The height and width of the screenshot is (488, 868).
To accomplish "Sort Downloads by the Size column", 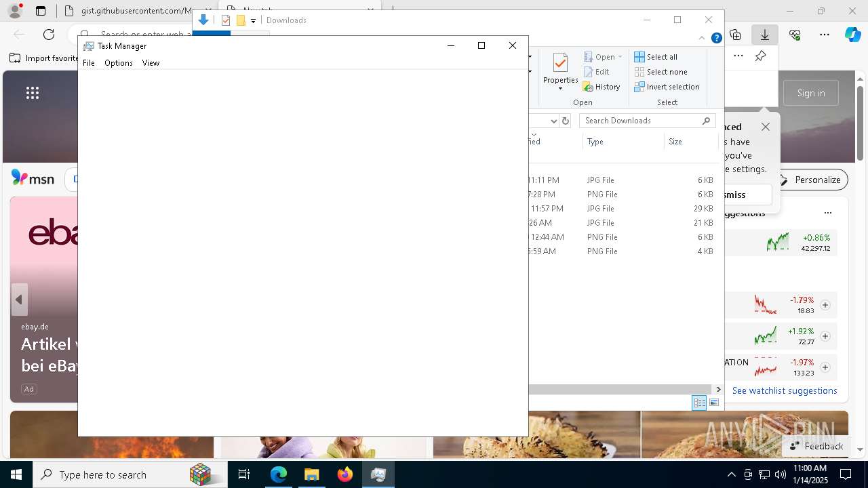I will [691, 142].
